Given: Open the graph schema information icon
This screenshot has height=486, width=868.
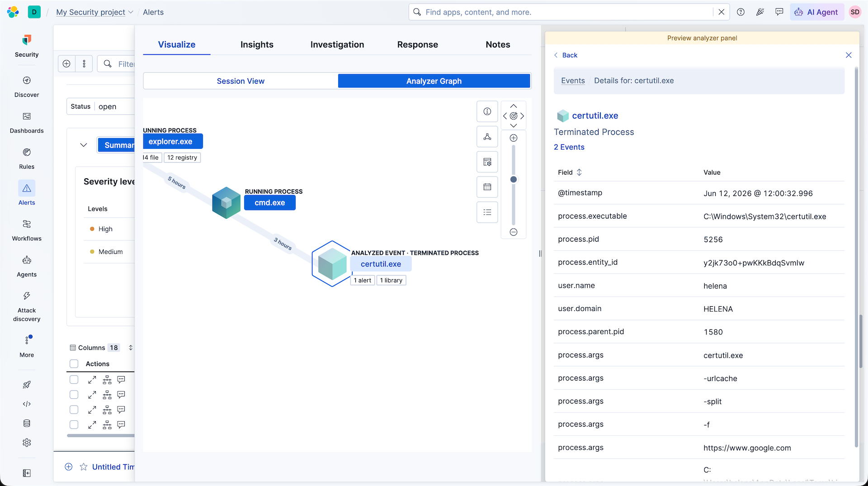Looking at the screenshot, I should point(487,111).
